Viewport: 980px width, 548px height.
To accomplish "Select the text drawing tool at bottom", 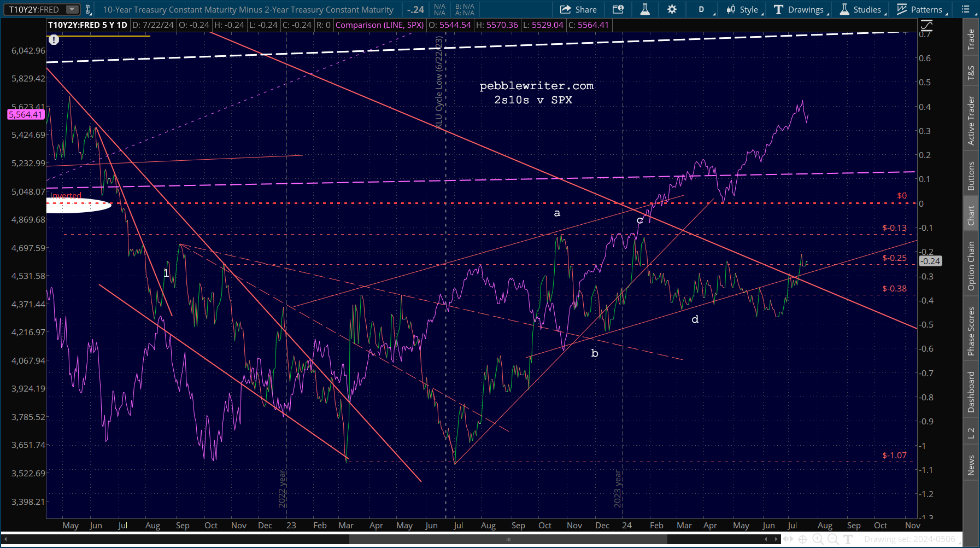I will tap(848, 539).
